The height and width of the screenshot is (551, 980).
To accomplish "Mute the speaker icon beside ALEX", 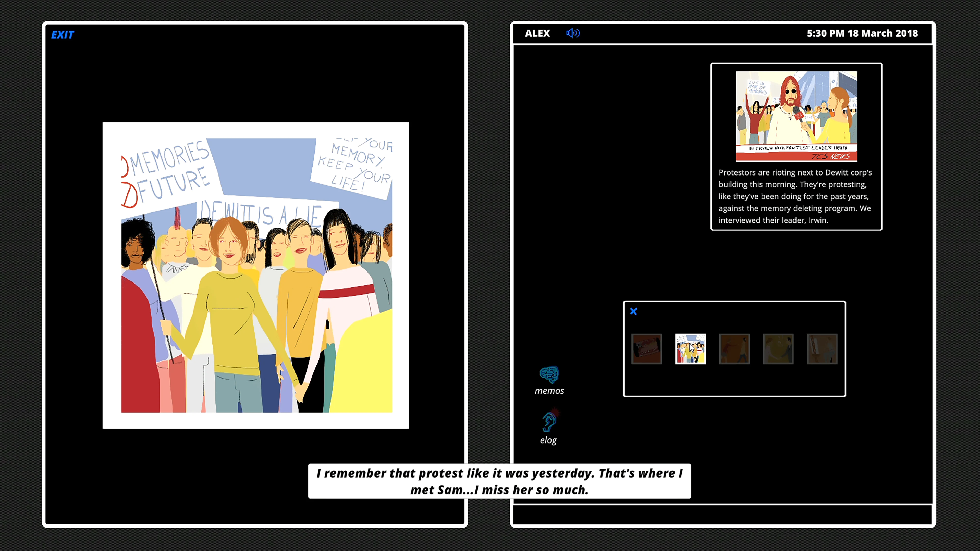I will 572,33.
